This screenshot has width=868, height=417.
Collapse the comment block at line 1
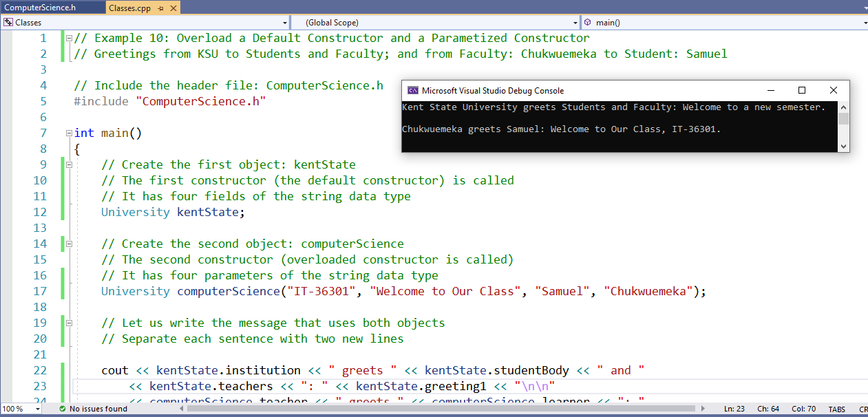tap(69, 39)
